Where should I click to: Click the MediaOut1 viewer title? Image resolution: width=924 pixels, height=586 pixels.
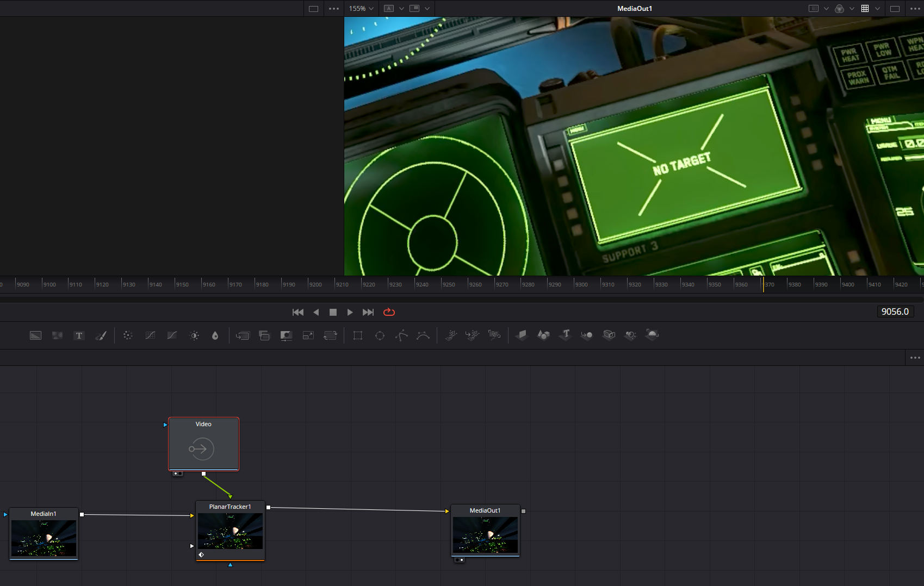click(x=635, y=9)
